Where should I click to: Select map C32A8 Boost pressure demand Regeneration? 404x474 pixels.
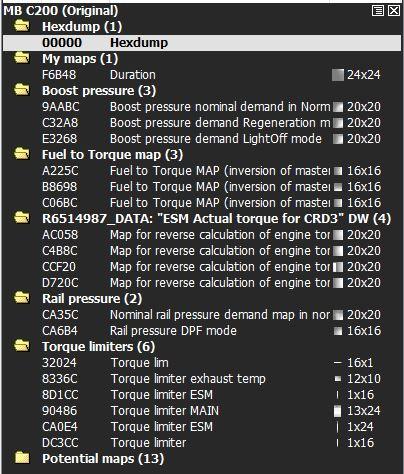pos(202,123)
